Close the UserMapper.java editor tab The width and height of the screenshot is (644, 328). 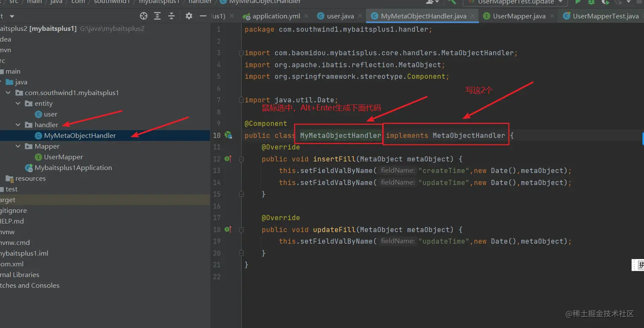coord(552,16)
